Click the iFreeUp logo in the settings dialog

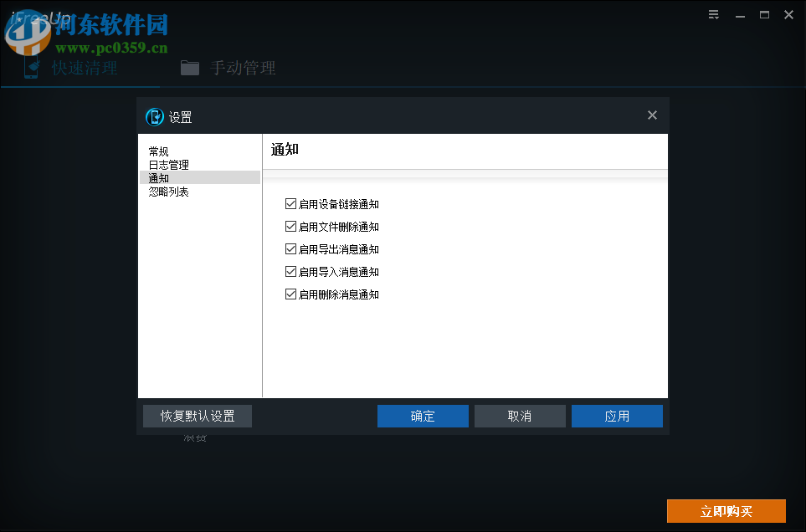tap(155, 117)
